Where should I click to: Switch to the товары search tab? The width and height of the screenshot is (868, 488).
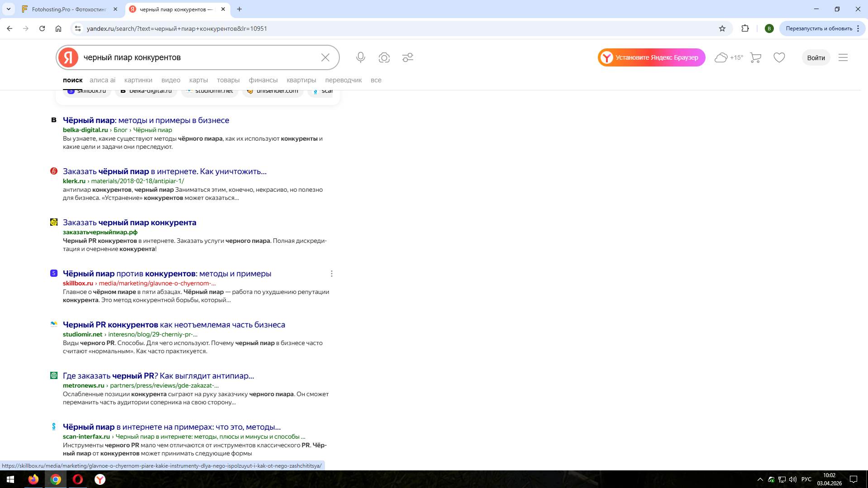coord(228,80)
